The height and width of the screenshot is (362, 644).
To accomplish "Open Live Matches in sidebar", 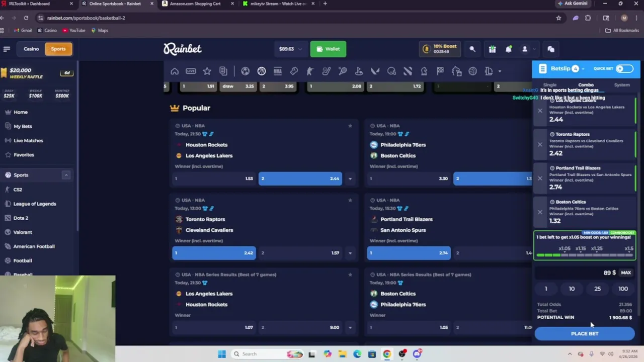I will (x=28, y=140).
